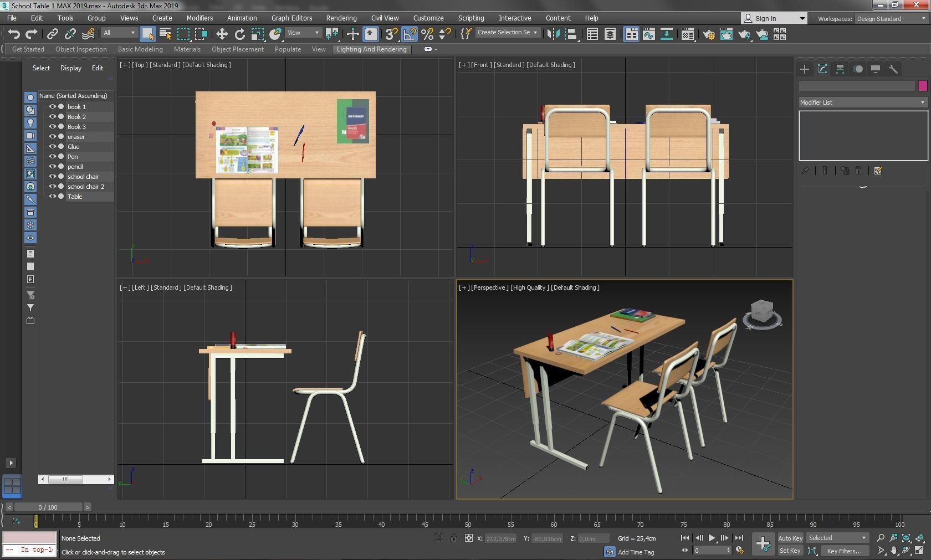
Task: Switch to the Modify panel icon
Action: point(822,69)
